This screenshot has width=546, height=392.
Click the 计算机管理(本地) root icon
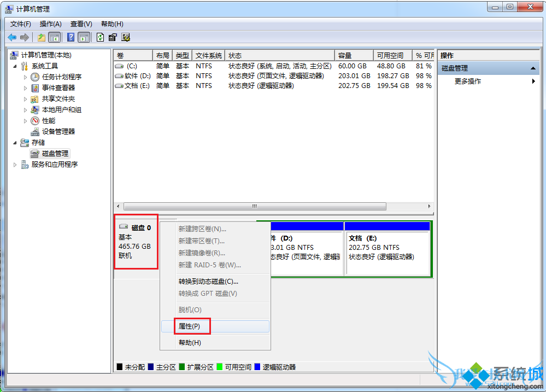click(x=14, y=55)
